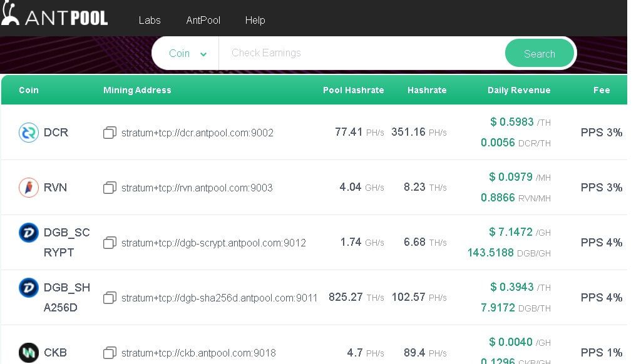Click the DGB_SHA256D row PPS 4% fee
Screen dimensions: 641x364
(602, 298)
